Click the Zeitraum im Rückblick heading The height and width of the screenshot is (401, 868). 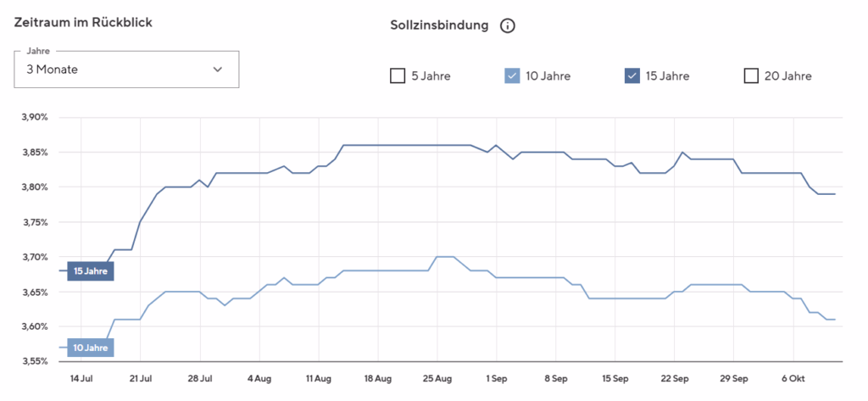83,23
